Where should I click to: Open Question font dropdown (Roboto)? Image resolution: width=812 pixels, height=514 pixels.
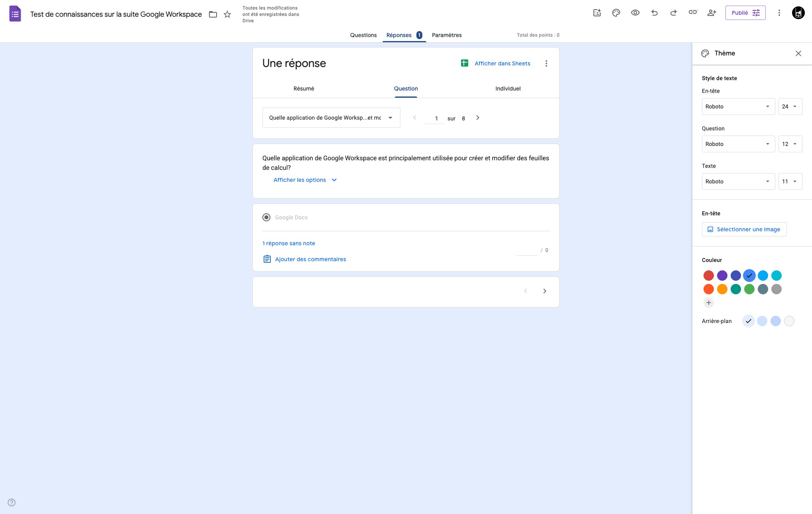pyautogui.click(x=738, y=144)
